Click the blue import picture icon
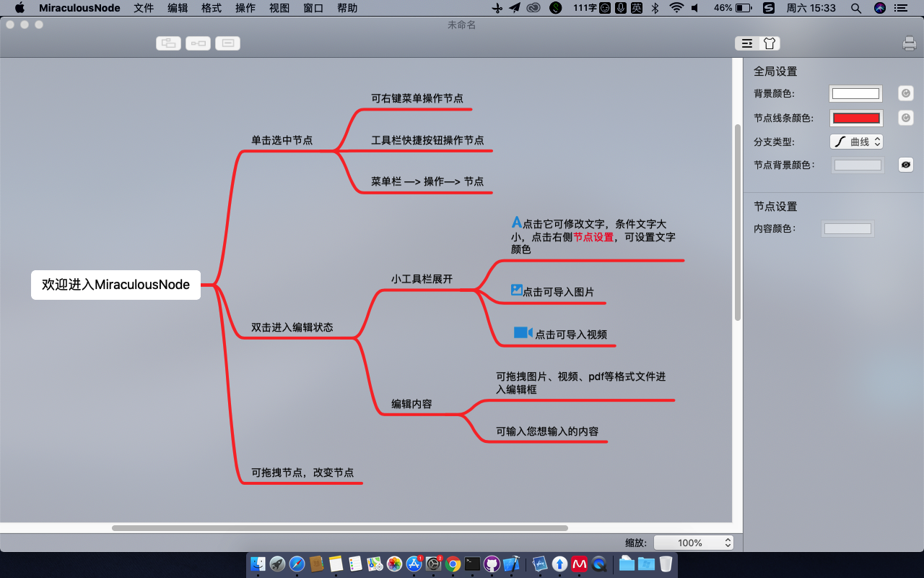The image size is (924, 578). pos(516,290)
